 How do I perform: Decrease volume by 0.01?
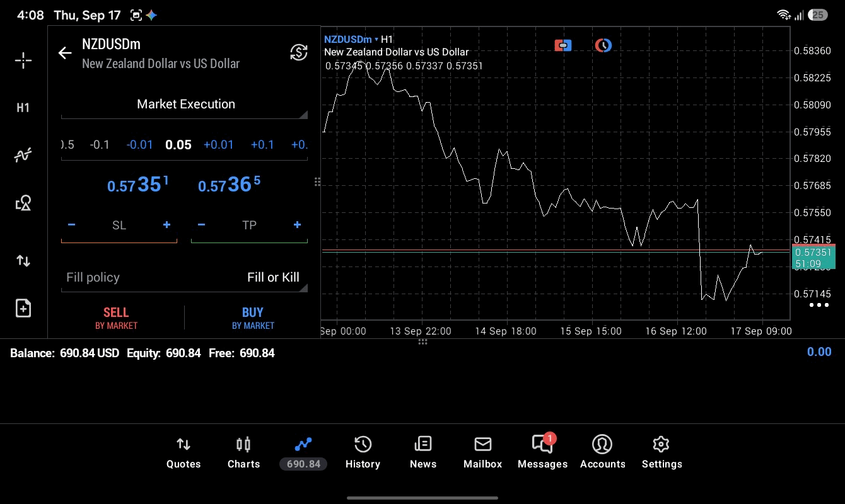click(139, 145)
